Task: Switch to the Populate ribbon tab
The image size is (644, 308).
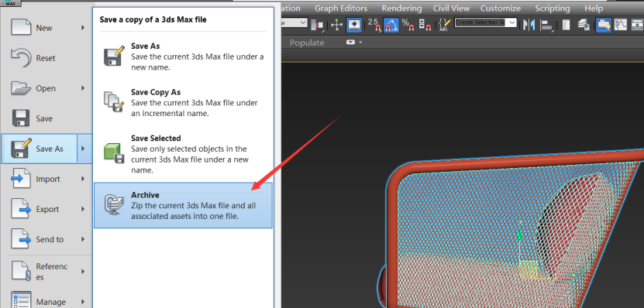Action: point(307,43)
